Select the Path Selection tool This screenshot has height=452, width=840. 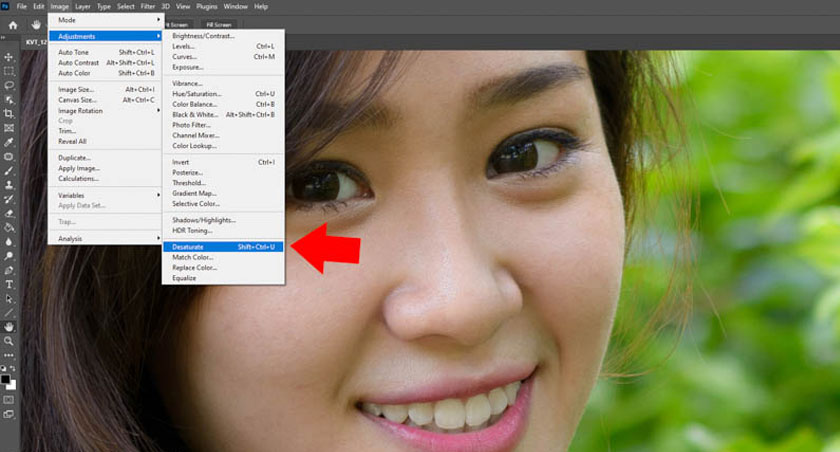tap(9, 299)
